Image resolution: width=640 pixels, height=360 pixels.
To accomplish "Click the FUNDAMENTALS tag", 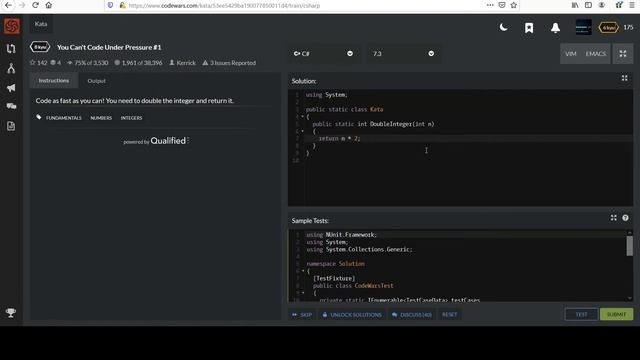I will [64, 118].
